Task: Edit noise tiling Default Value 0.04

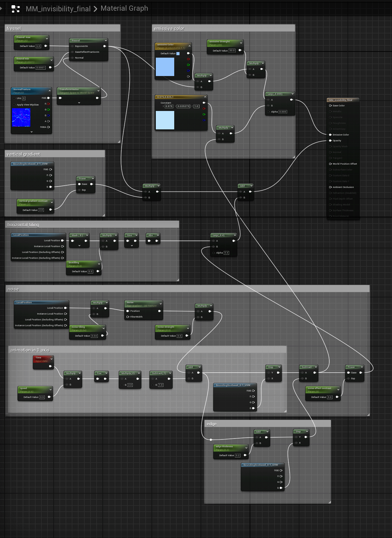Action: pyautogui.click(x=94, y=336)
